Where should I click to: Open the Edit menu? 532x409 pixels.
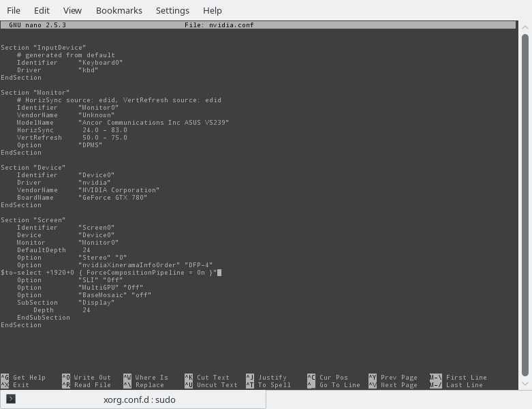[42, 10]
